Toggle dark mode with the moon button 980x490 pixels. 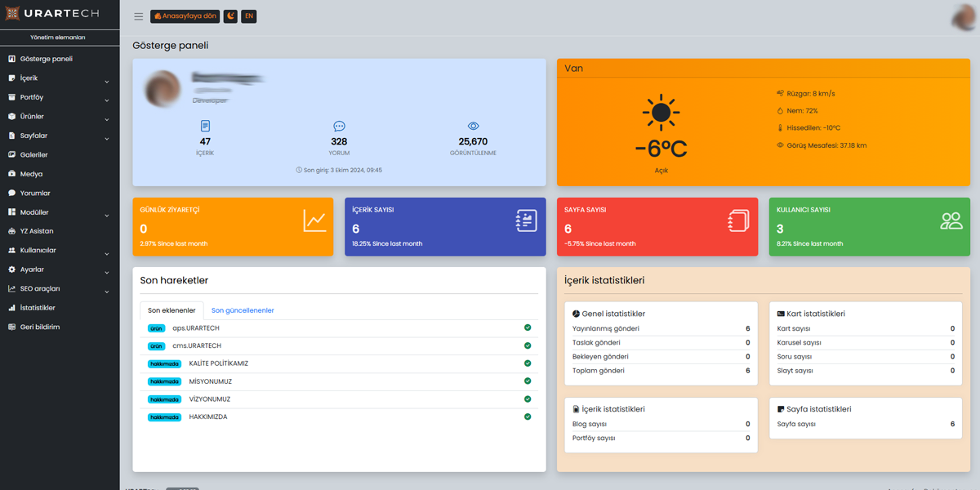point(229,16)
